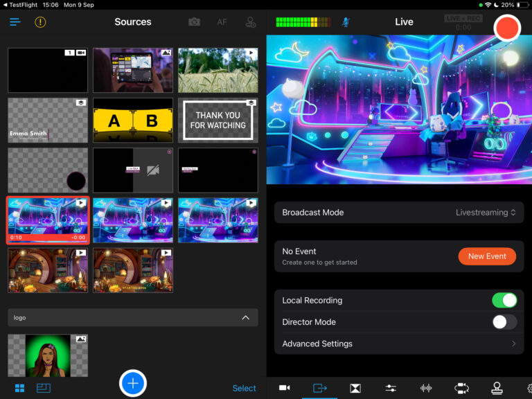
Task: Toggle the AF autofocus control
Action: [x=222, y=22]
